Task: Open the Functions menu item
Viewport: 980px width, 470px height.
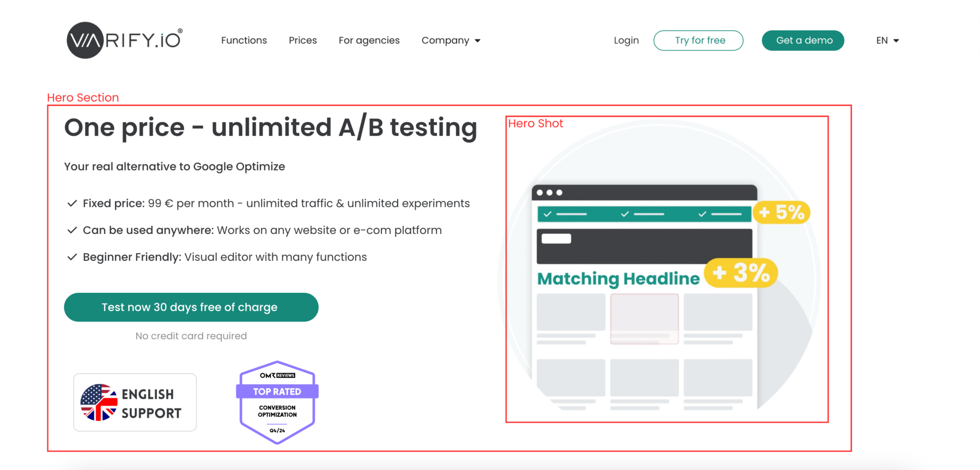Action: [x=244, y=40]
